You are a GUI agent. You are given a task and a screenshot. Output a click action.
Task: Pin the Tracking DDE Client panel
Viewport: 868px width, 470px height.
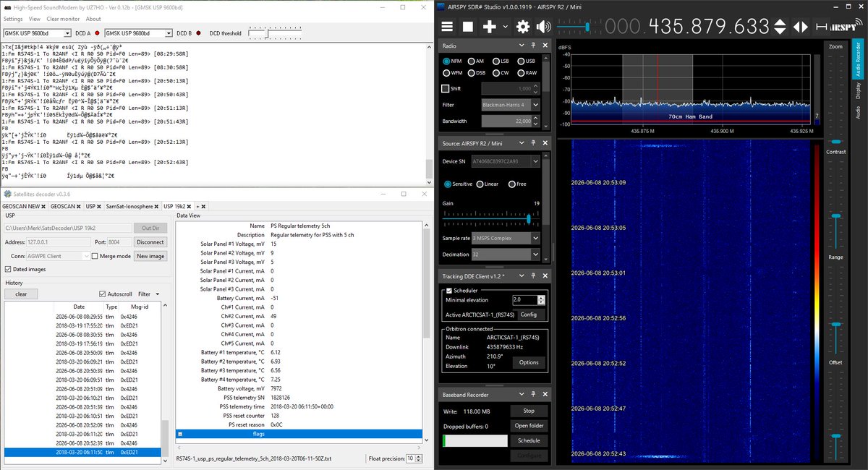[x=532, y=276]
